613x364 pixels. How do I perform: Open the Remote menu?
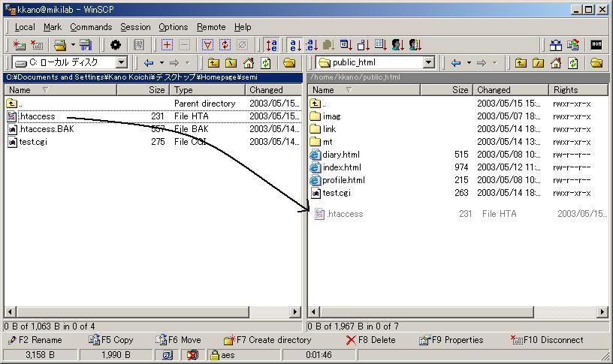[211, 27]
